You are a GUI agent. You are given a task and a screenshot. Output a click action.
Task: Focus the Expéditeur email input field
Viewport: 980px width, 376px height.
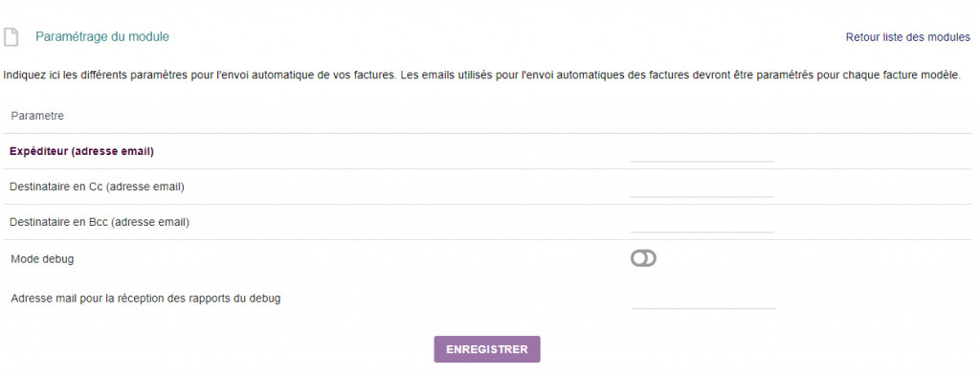pyautogui.click(x=702, y=152)
